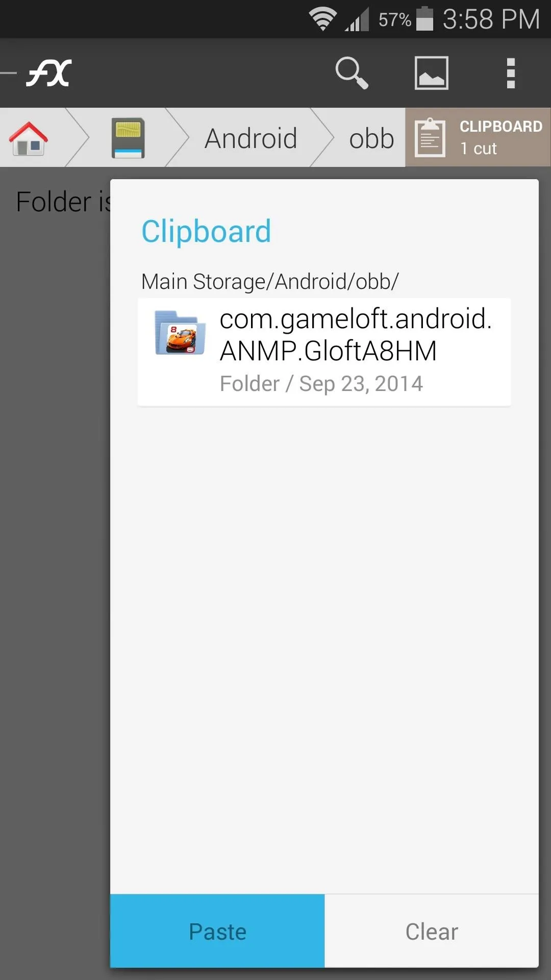Screen dimensions: 551x980
Task: Clear the clipboard
Action: pyautogui.click(x=432, y=931)
